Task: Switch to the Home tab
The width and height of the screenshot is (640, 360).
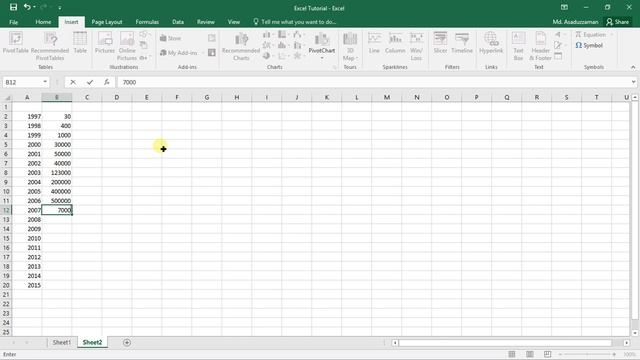Action: coord(43,22)
